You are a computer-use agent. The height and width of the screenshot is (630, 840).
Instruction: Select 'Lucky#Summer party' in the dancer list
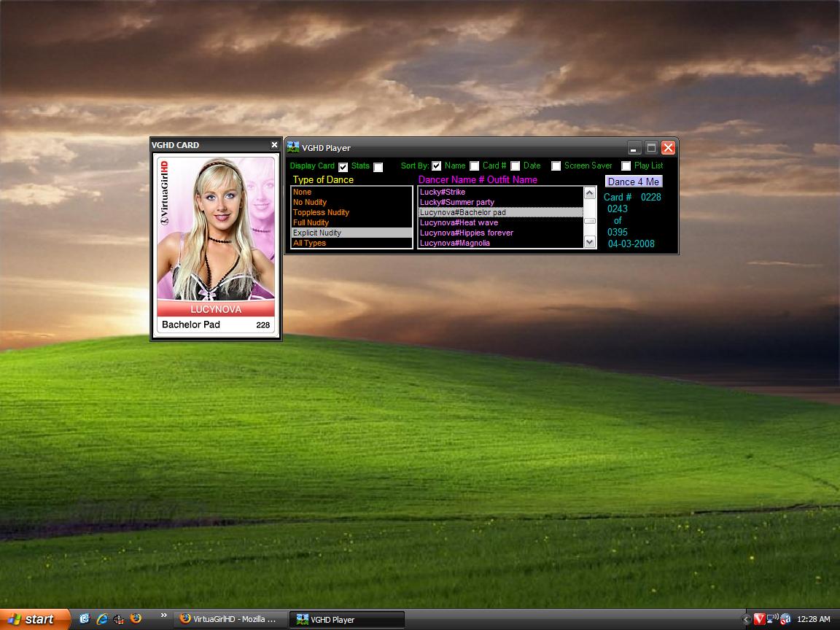(x=500, y=202)
